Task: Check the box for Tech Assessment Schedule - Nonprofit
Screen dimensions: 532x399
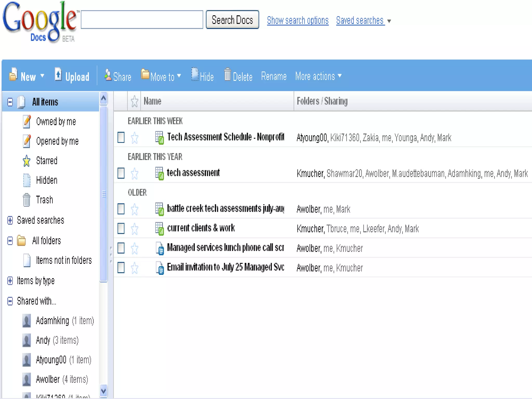Action: [121, 137]
